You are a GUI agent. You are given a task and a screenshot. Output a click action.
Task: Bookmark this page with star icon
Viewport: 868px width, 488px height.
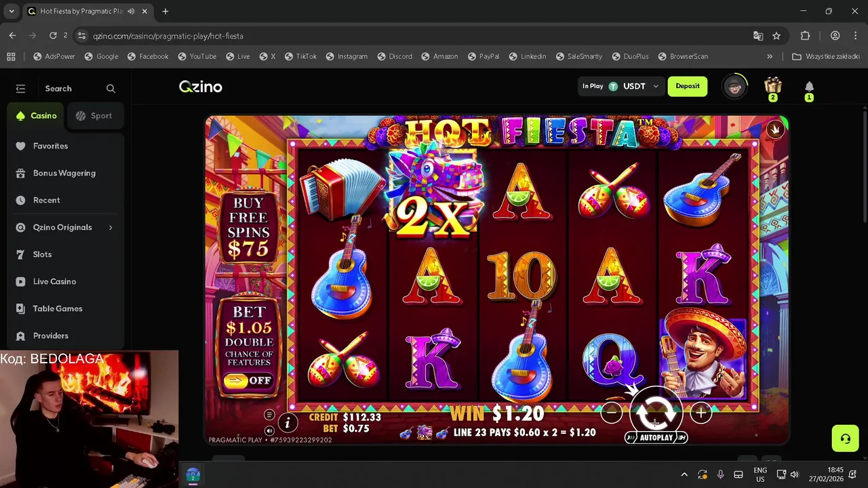776,36
